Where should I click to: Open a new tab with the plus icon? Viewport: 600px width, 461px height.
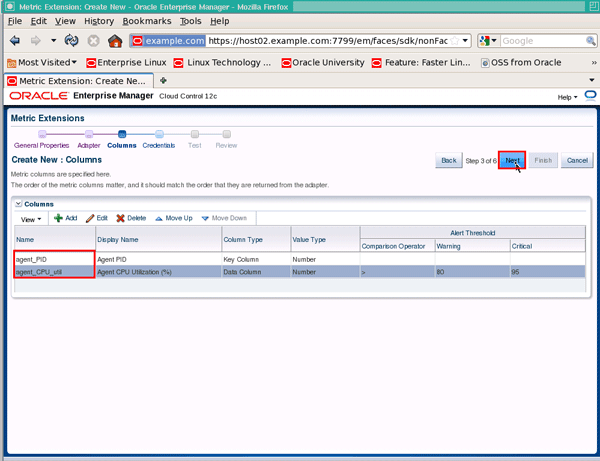coord(163,80)
